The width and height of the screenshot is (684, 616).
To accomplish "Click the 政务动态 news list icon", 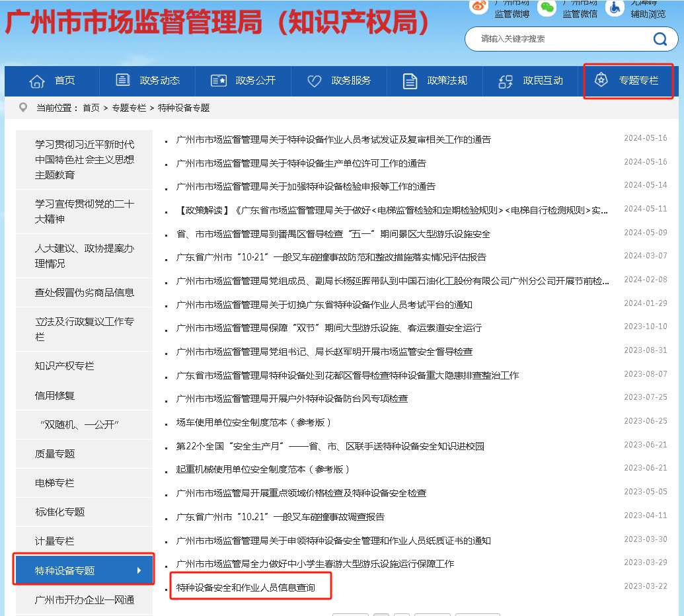I will 123,80.
